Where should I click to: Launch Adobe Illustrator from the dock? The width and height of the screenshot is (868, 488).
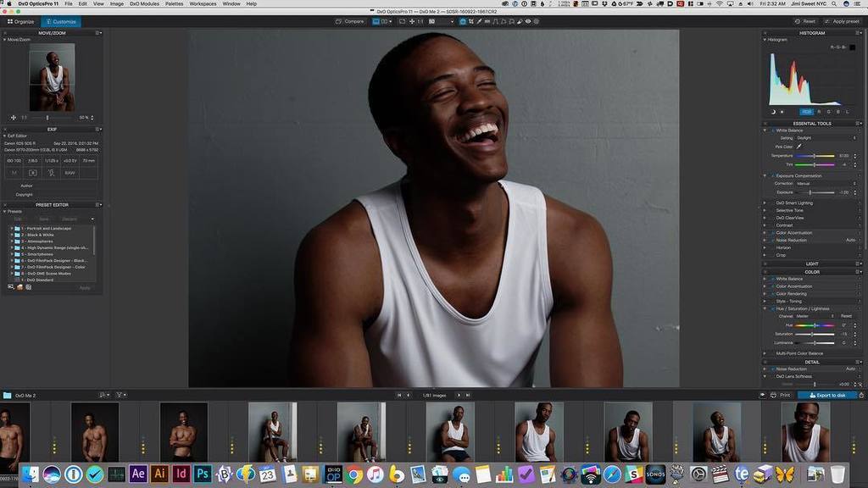[159, 474]
